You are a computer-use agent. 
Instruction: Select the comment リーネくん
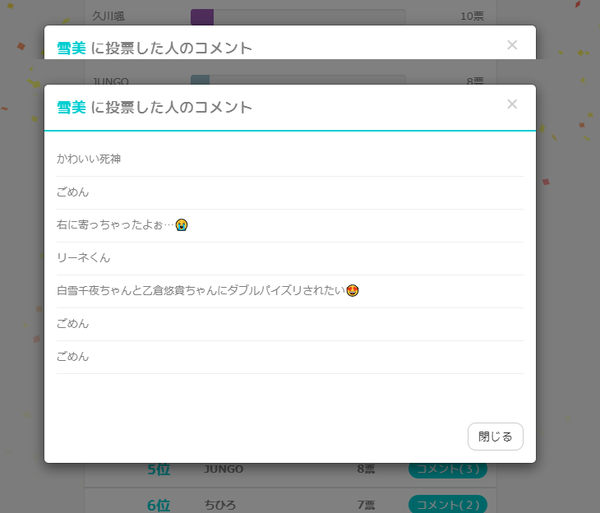[83, 257]
